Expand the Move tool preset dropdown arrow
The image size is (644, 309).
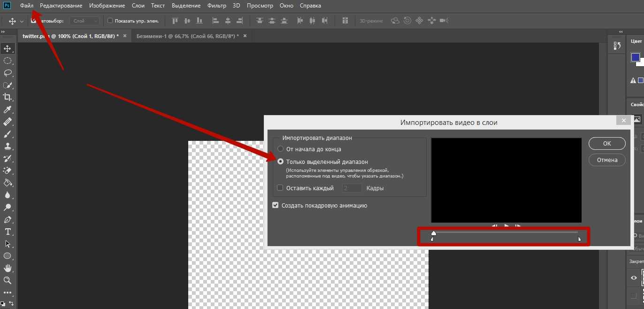tap(22, 21)
